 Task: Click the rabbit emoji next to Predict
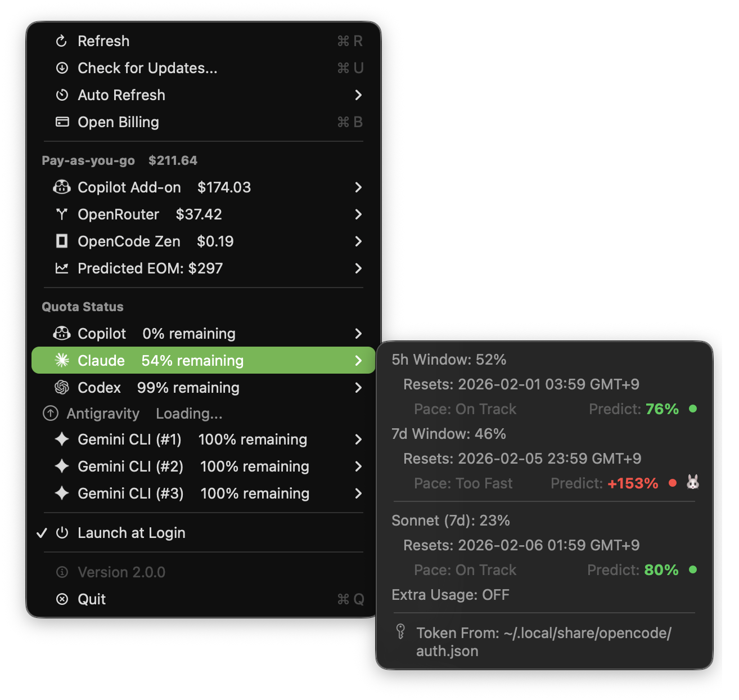[x=692, y=483]
